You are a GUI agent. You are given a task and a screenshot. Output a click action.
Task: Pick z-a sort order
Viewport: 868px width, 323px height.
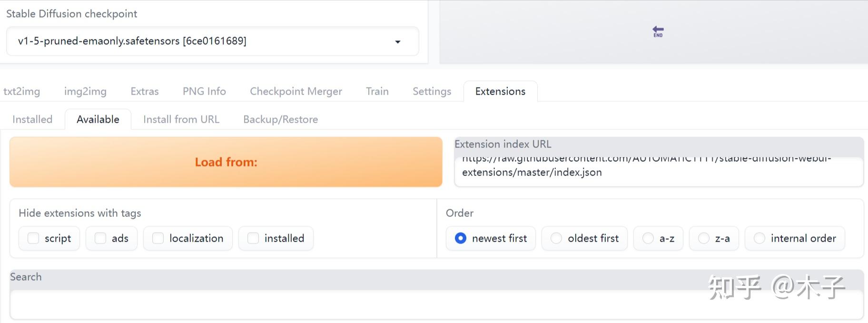pyautogui.click(x=704, y=238)
